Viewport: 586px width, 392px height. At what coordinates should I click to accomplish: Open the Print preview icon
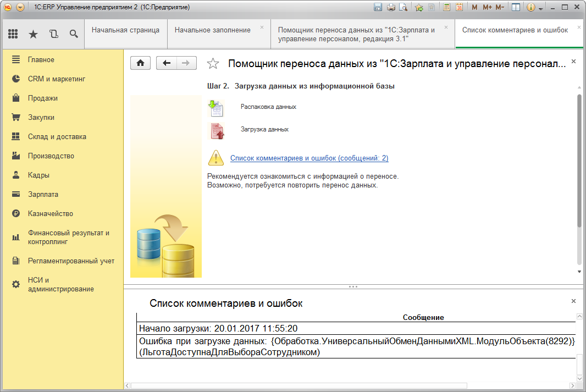pos(403,7)
